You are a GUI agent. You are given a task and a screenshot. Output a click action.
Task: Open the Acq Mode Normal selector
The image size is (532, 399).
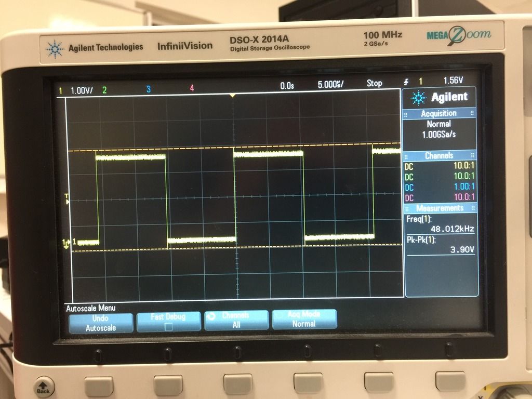304,319
